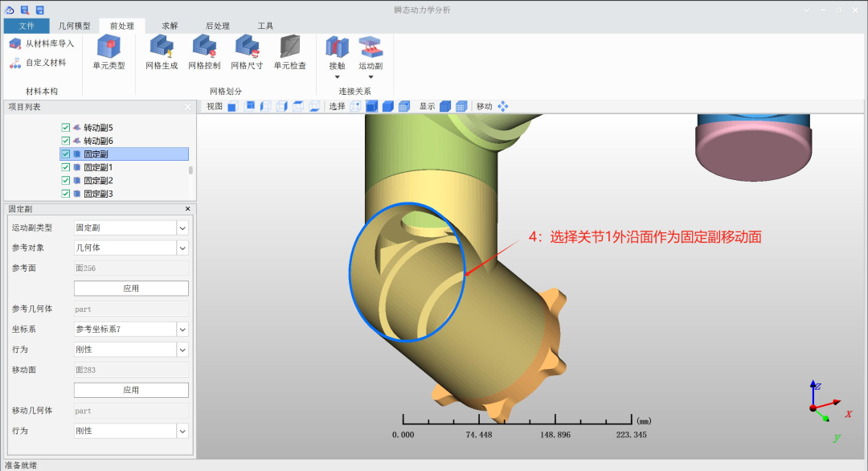Open 从材料库导入 material import
Image resolution: width=868 pixels, height=471 pixels.
click(x=42, y=43)
